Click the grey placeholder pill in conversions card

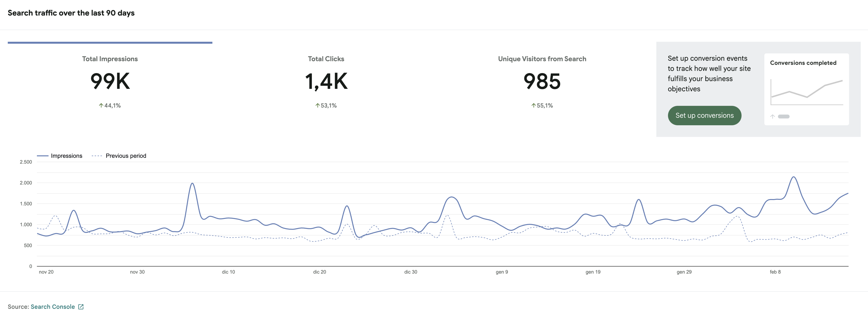(784, 117)
